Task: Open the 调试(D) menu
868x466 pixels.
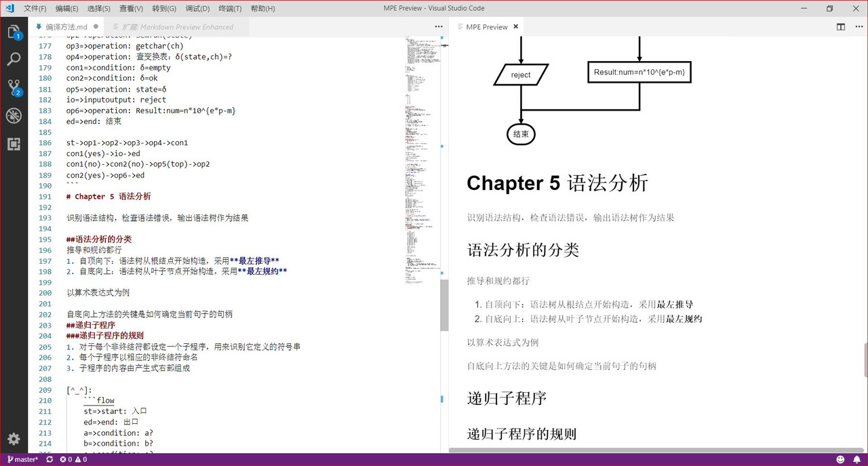Action: 197,8
